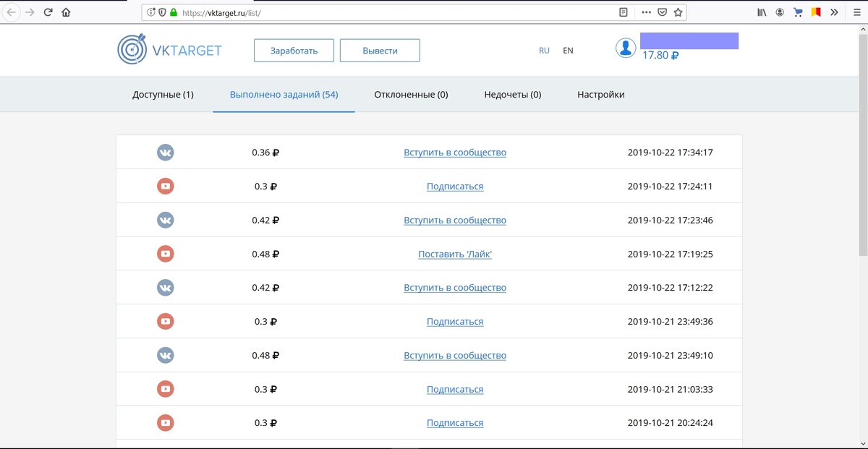
Task: Click YouTube icon in the 17:19:25 row
Action: point(166,254)
